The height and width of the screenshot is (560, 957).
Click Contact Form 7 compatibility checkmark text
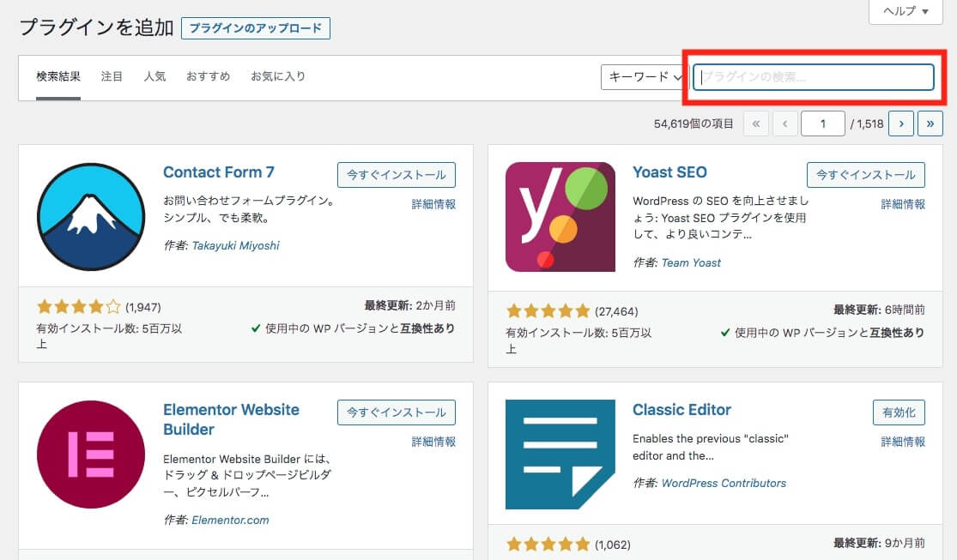pos(353,328)
